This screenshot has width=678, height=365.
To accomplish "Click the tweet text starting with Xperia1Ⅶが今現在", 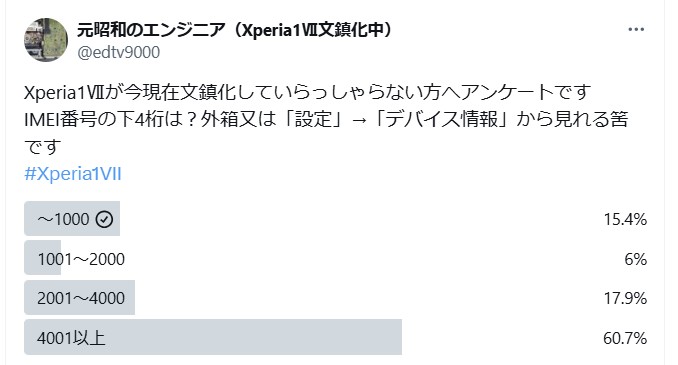I will pos(307,92).
